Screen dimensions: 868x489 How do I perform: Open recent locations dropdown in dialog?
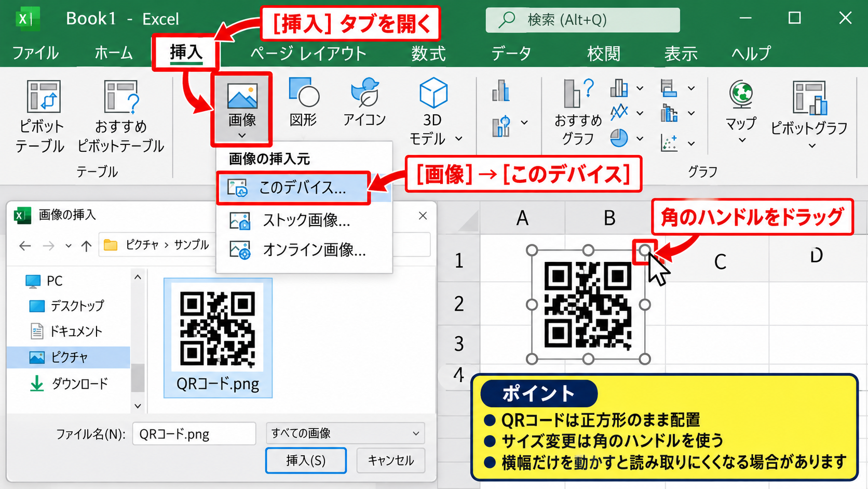69,245
